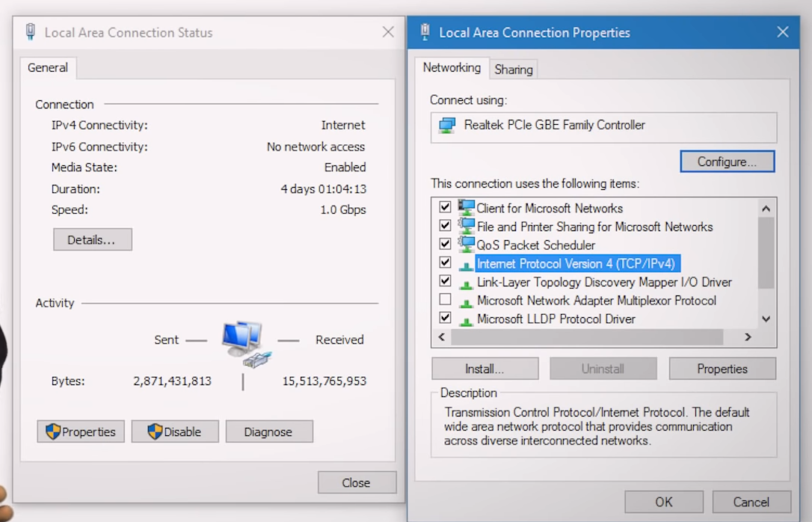
Task: Click the QoS Packet Scheduler icon
Action: pyautogui.click(x=466, y=245)
